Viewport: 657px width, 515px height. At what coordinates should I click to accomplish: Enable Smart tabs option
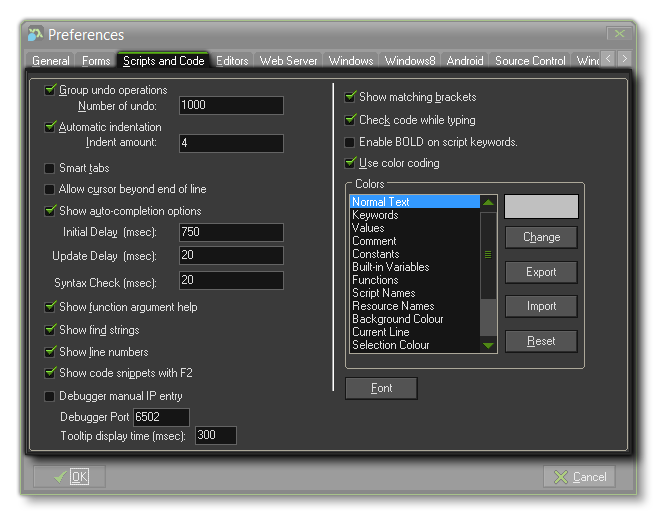pyautogui.click(x=51, y=168)
